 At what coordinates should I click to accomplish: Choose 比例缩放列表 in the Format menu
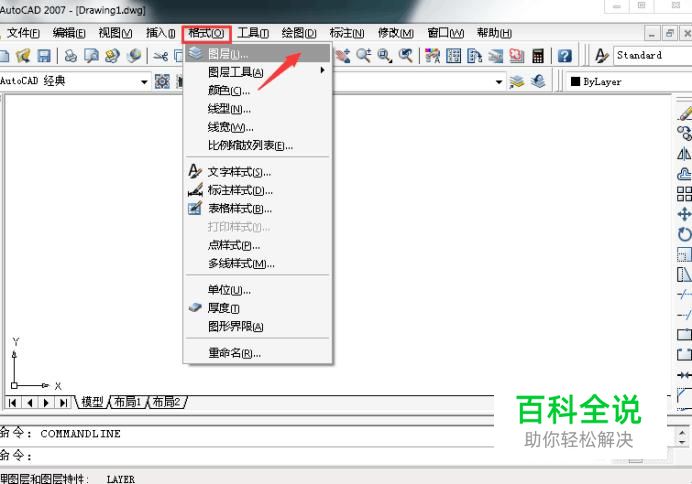257,145
